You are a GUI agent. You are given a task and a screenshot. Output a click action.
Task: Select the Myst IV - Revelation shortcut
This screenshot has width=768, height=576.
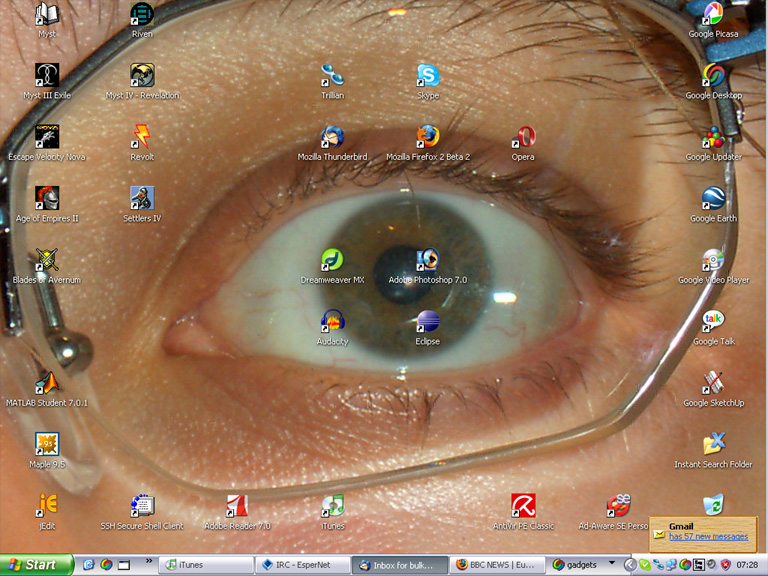click(142, 82)
